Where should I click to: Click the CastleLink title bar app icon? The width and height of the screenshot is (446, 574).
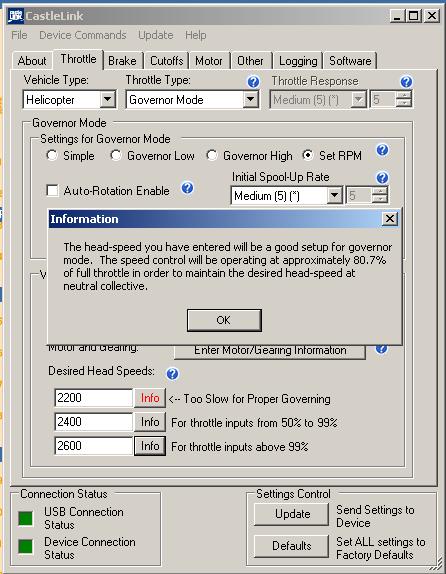click(x=15, y=15)
